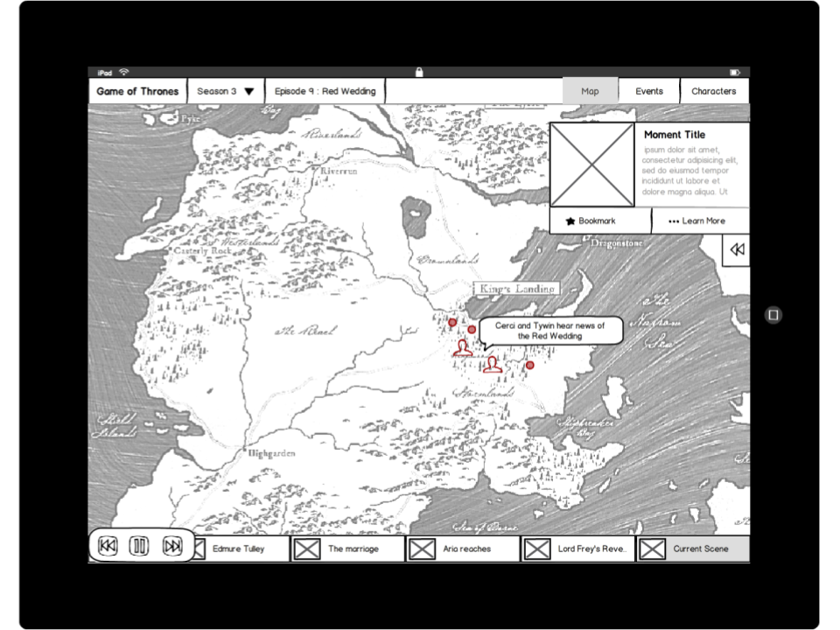The image size is (840, 630).
Task: Tap the lock icon in the status bar
Action: tap(419, 72)
